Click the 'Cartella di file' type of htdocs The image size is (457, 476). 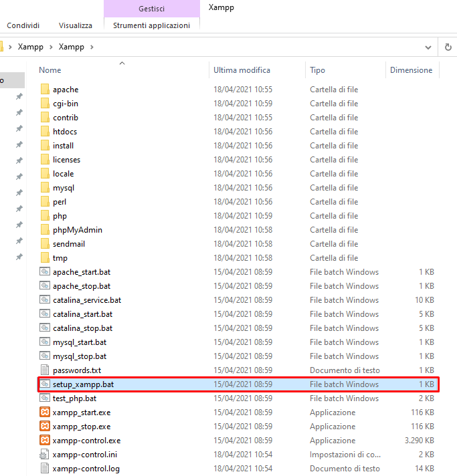pyautogui.click(x=334, y=132)
